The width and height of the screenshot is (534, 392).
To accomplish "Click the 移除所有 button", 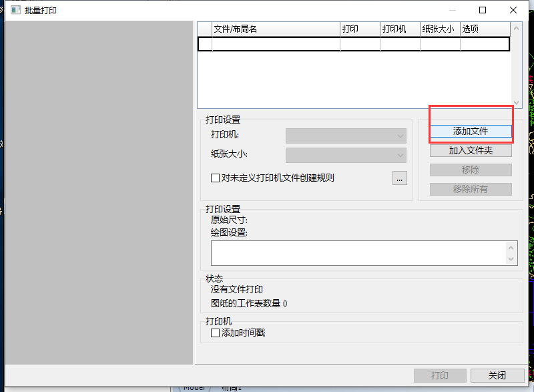I will pyautogui.click(x=471, y=189).
